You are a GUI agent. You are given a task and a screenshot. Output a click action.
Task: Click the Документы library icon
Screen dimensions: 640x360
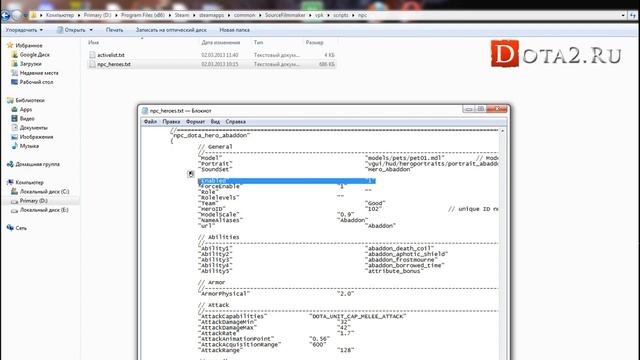click(x=15, y=128)
